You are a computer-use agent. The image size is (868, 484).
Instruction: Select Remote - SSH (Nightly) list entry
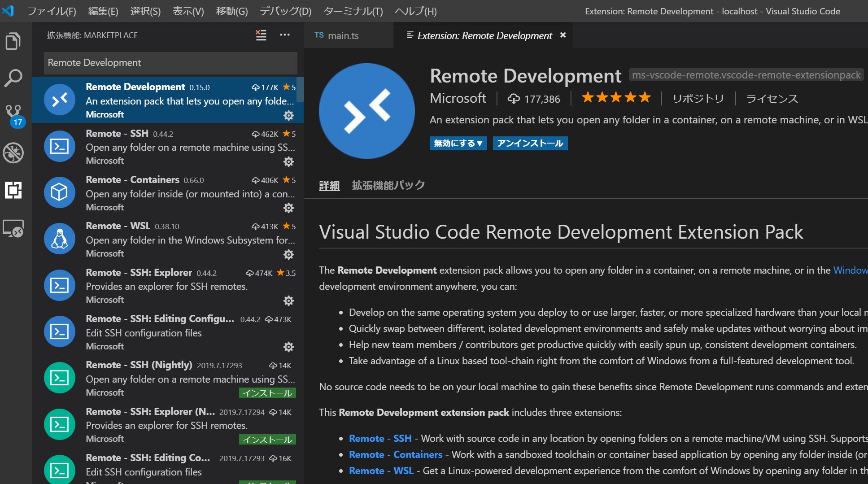[168, 378]
